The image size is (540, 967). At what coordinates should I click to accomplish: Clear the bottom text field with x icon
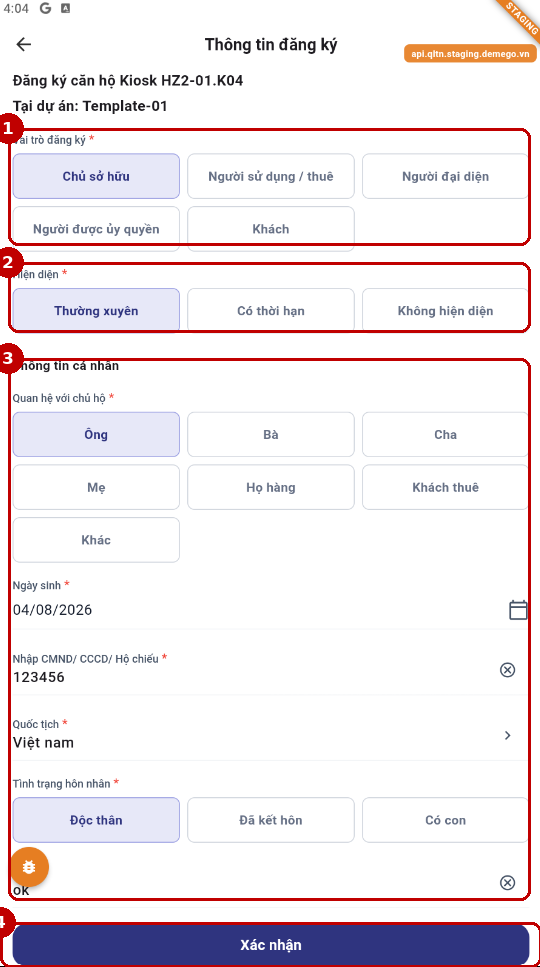pyautogui.click(x=507, y=883)
